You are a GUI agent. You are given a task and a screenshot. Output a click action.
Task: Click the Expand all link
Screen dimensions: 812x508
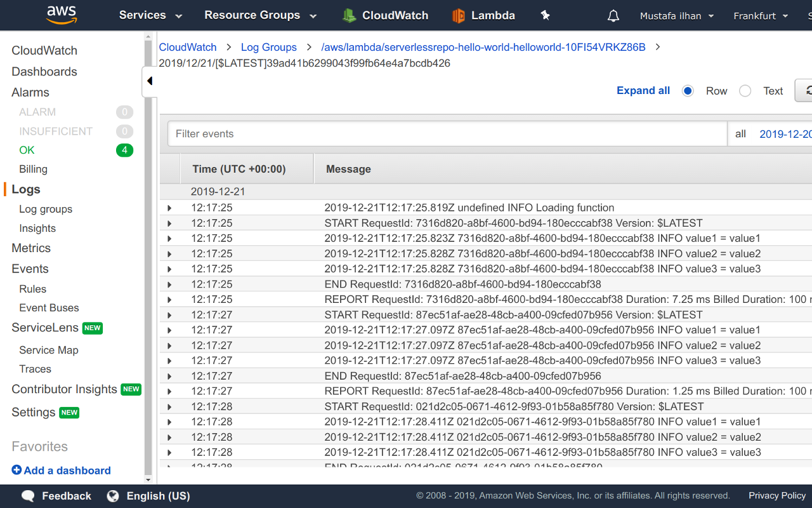[643, 91]
